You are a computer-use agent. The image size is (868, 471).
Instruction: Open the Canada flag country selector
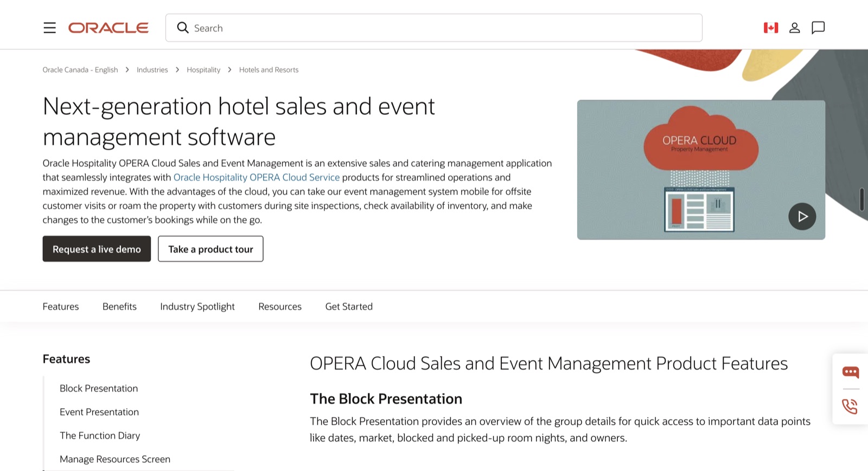point(771,28)
